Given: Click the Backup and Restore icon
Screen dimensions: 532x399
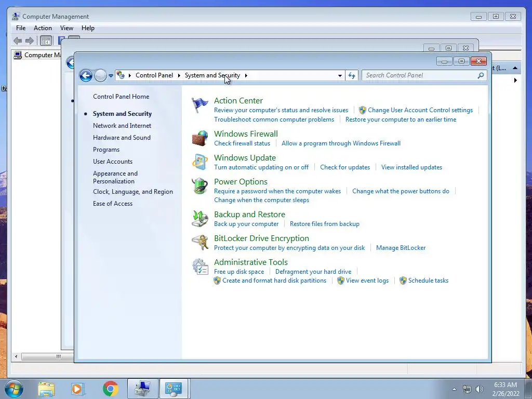Looking at the screenshot, I should (x=200, y=219).
